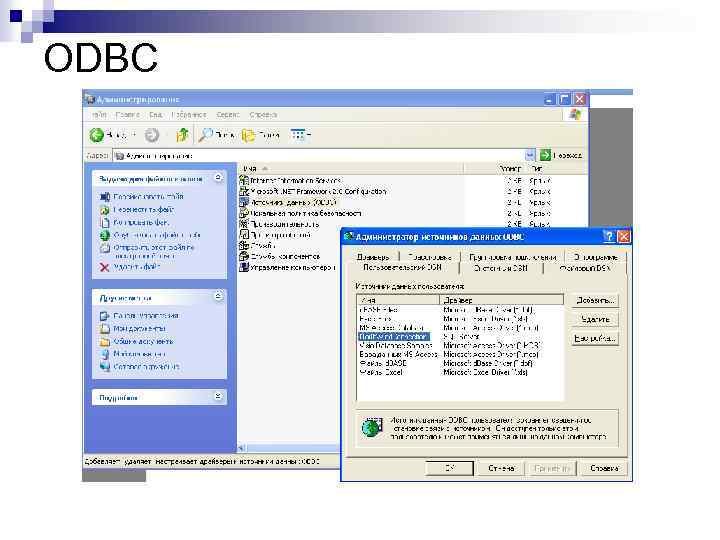
Task: Click the Copy file task icon
Action: (x=105, y=222)
